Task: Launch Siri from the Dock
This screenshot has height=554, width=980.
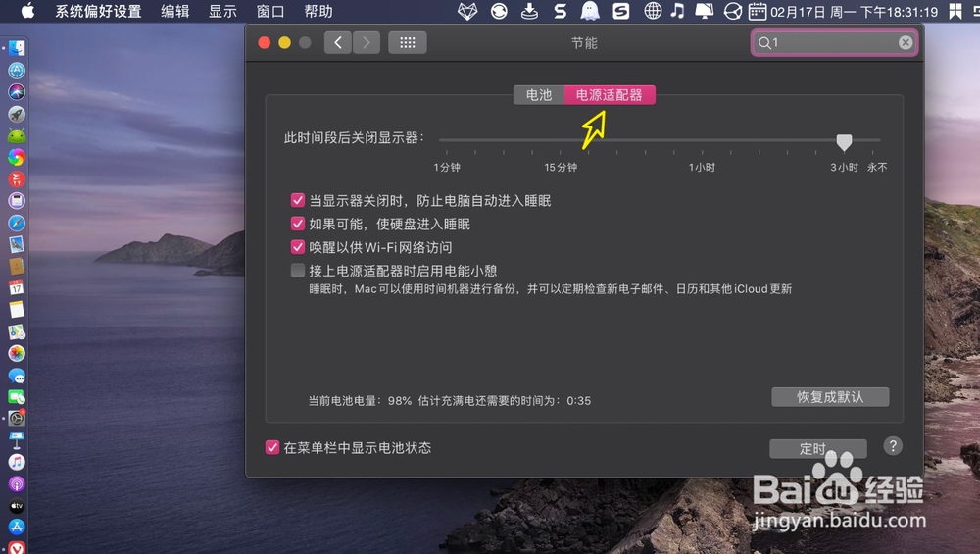Action: 17,92
